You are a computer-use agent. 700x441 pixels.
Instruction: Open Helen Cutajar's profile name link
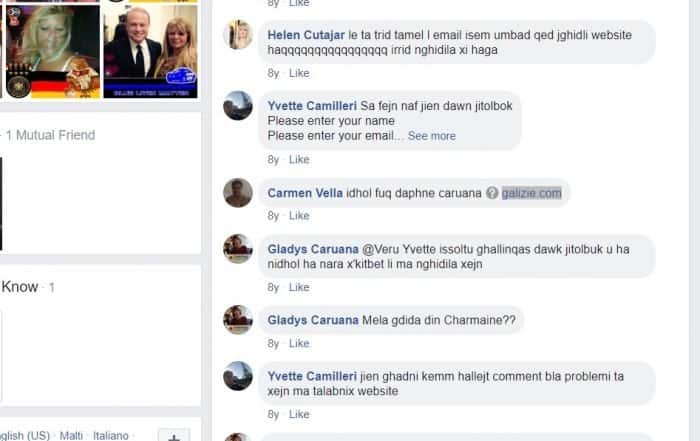tap(306, 35)
